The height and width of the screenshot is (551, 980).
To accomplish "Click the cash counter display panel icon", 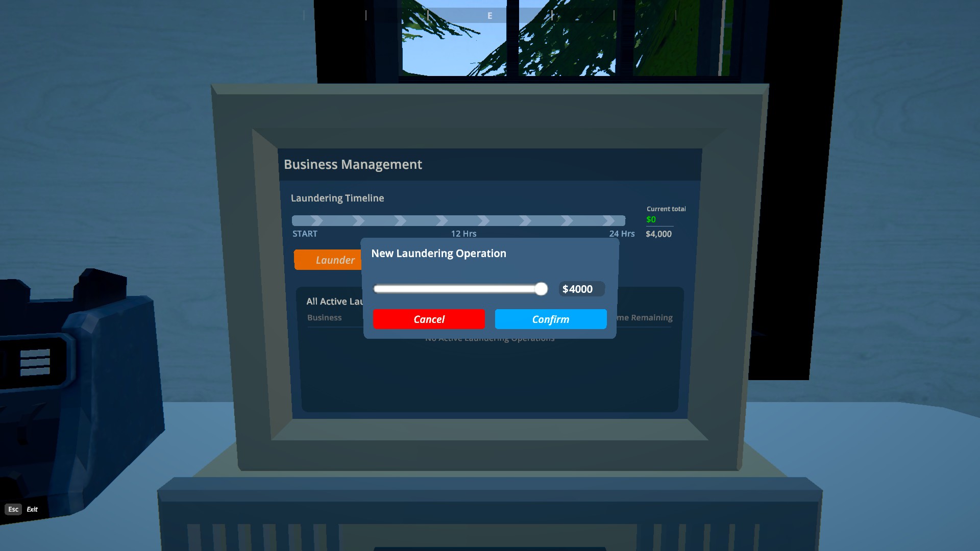I will (35, 362).
